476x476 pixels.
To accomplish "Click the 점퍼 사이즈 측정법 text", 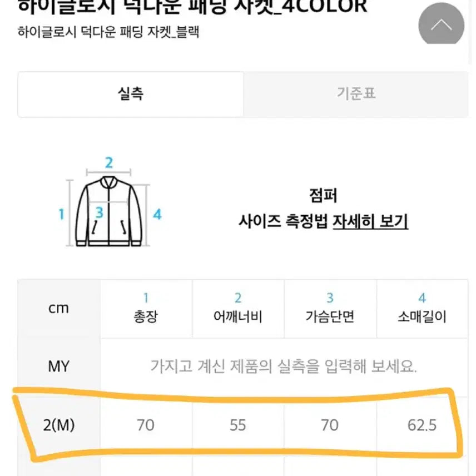I will (323, 209).
